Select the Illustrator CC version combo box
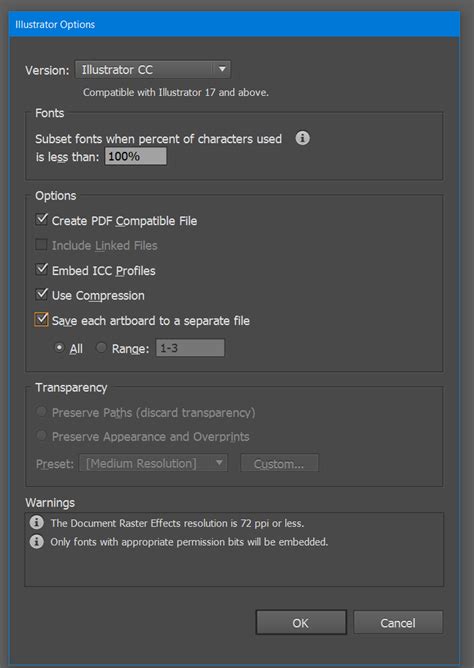This screenshot has width=474, height=668. pyautogui.click(x=153, y=69)
